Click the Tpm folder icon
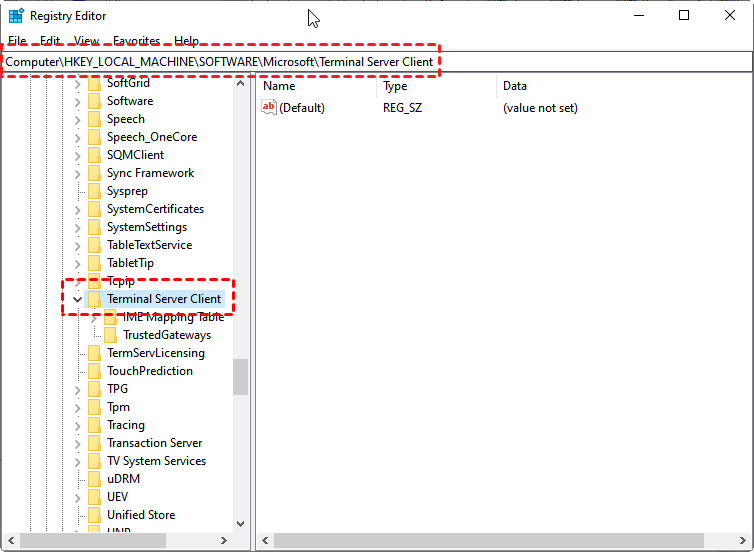 coord(95,407)
